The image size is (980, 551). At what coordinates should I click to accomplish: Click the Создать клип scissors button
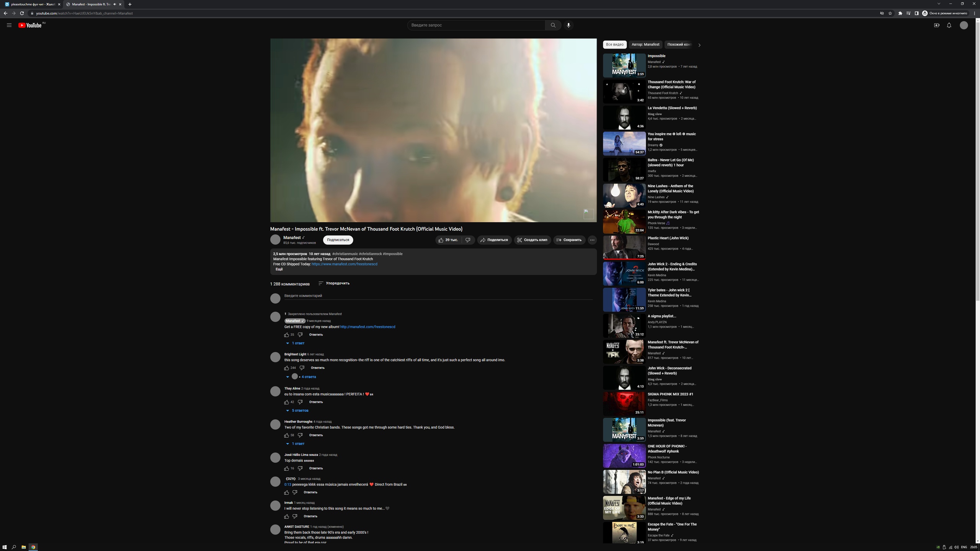(x=532, y=240)
